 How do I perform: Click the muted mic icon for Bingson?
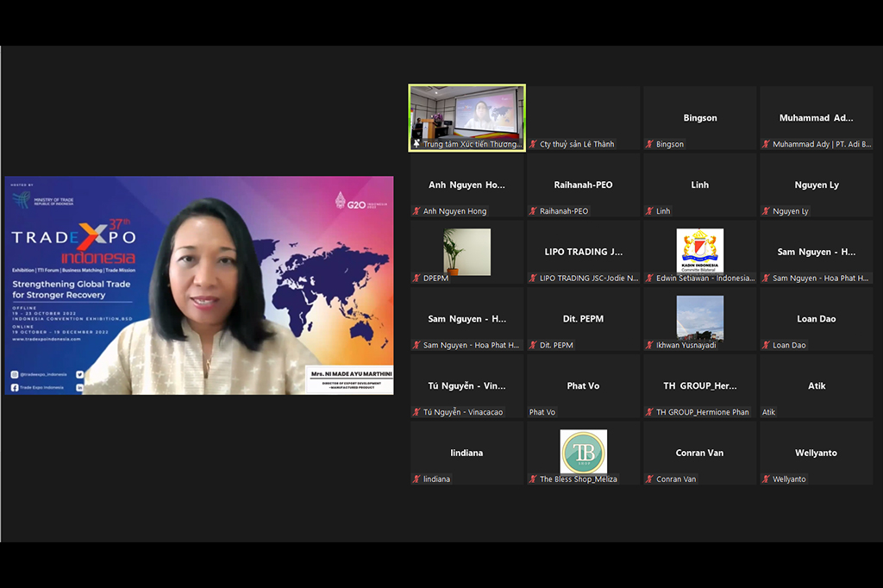click(649, 144)
